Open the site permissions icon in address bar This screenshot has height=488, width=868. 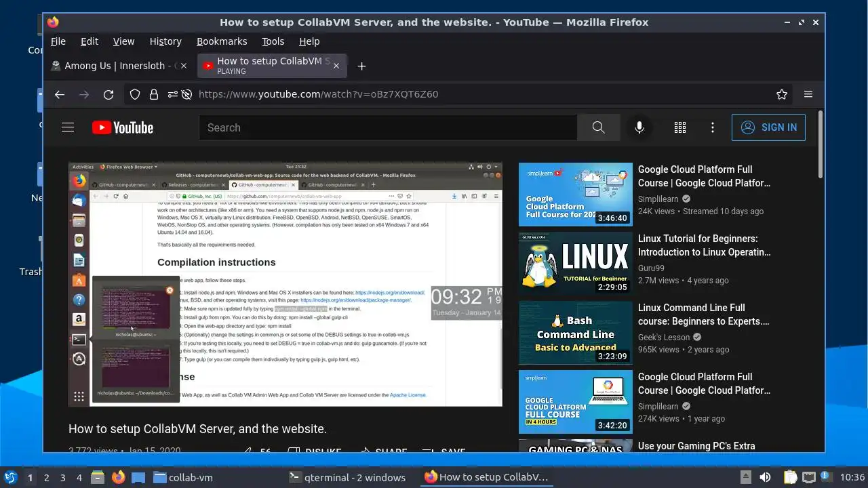173,94
